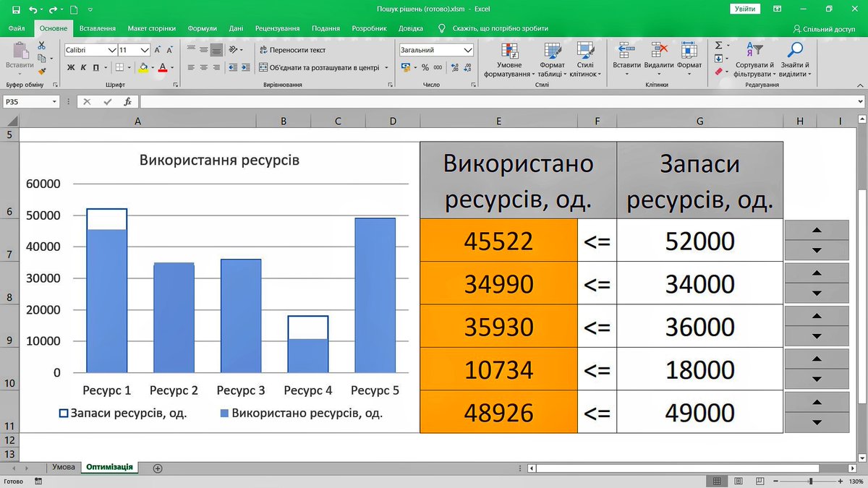Open the Загальний number format dropdown

point(467,51)
